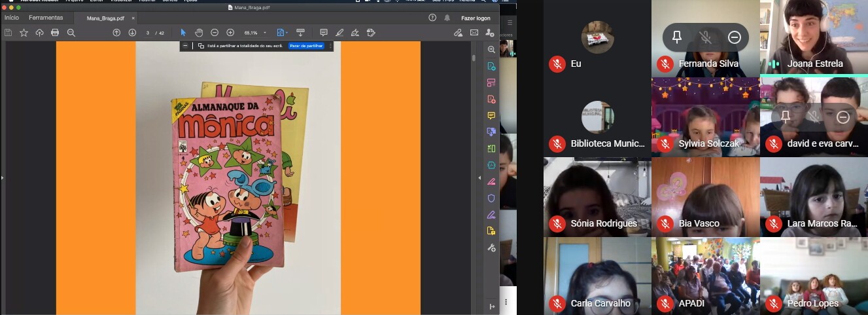Open the Export PDF tool in sidebar
The image size is (868, 315).
coord(491,66)
